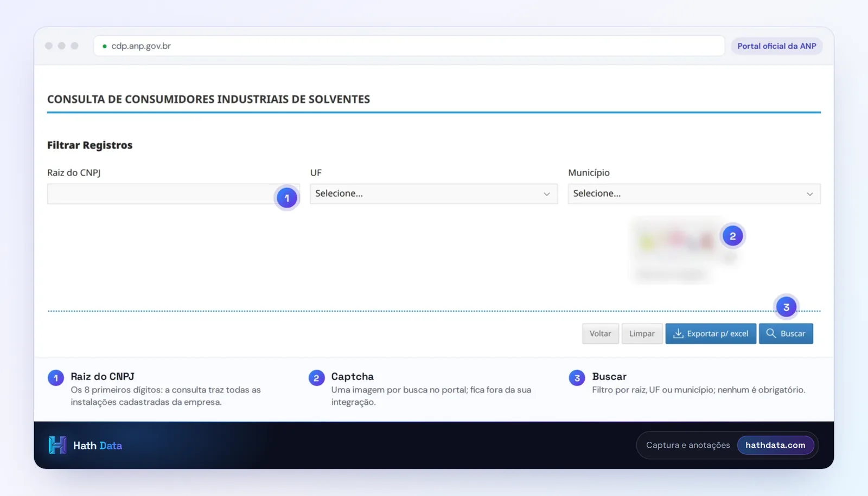Click the Consulta de Consumidores Industriais de Solventes title
This screenshot has height=496, width=868.
[208, 99]
